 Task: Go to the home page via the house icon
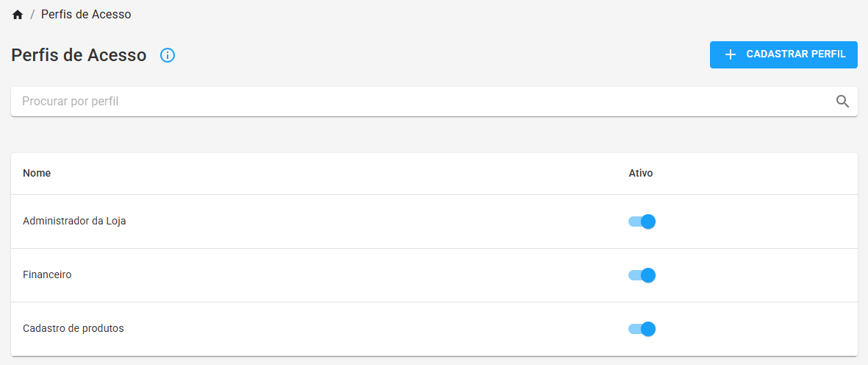click(x=18, y=15)
